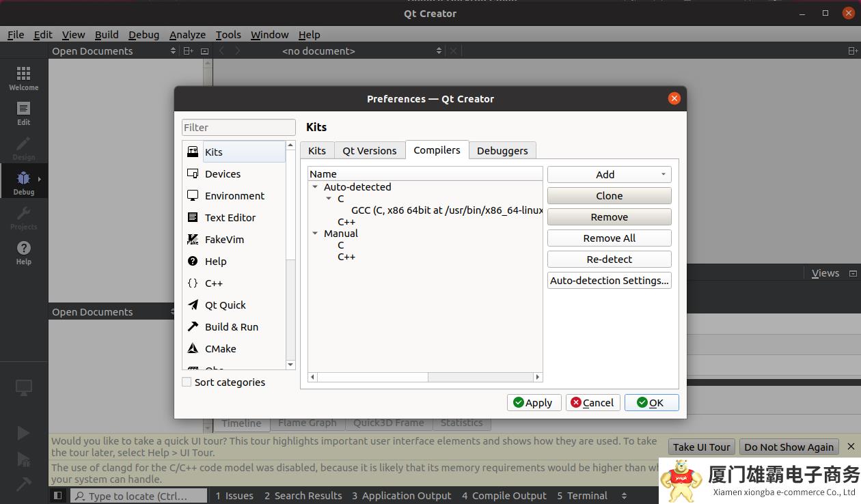This screenshot has height=504, width=861.
Task: Select the Qt Quick preferences category
Action: [x=225, y=305]
